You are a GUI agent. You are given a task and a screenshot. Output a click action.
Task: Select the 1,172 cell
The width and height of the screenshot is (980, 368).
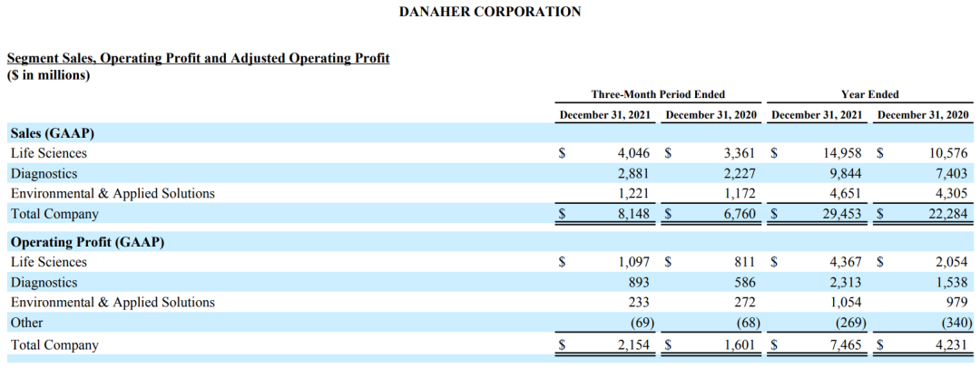740,194
